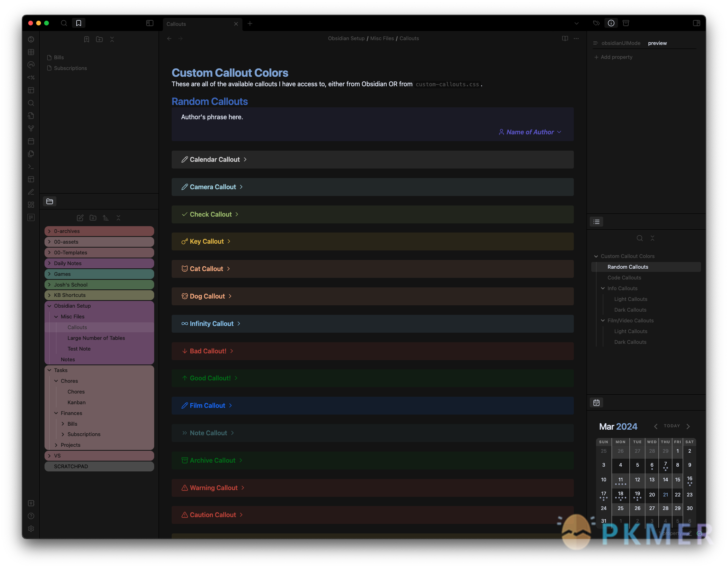Click the TODAY calendar button
The image size is (728, 568).
tap(672, 426)
